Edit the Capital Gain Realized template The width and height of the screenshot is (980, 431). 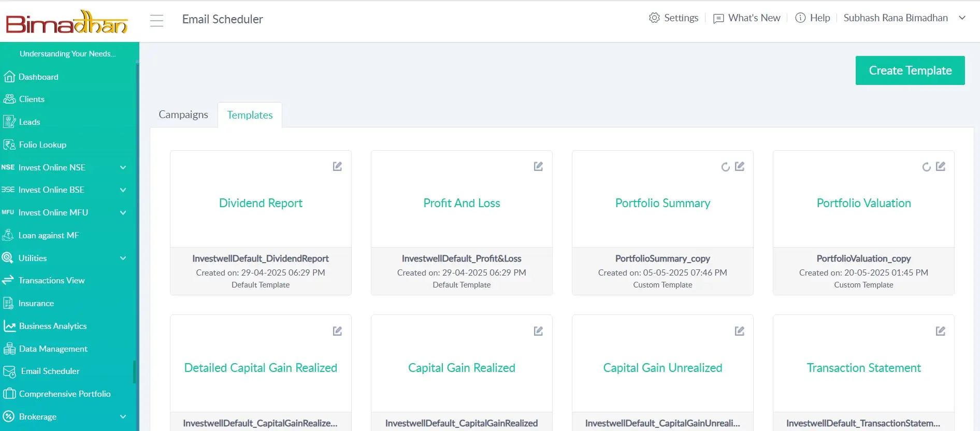coord(538,331)
